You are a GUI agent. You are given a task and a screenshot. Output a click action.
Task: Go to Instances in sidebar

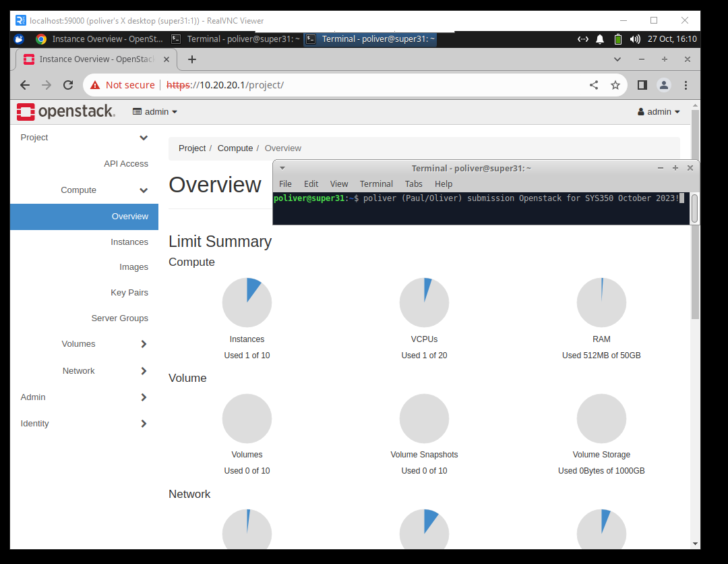point(129,242)
